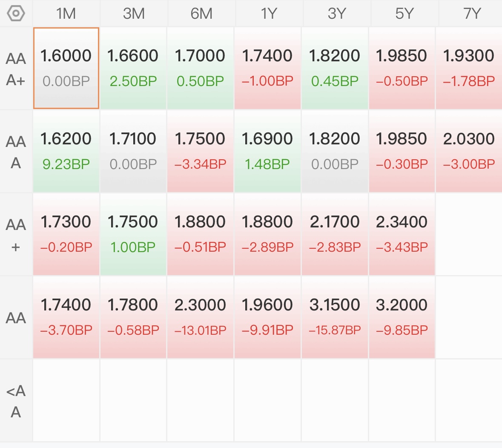The width and height of the screenshot is (502, 448).
Task: Open the AAA+ 1M cell showing 1.6000
Action: tap(66, 68)
